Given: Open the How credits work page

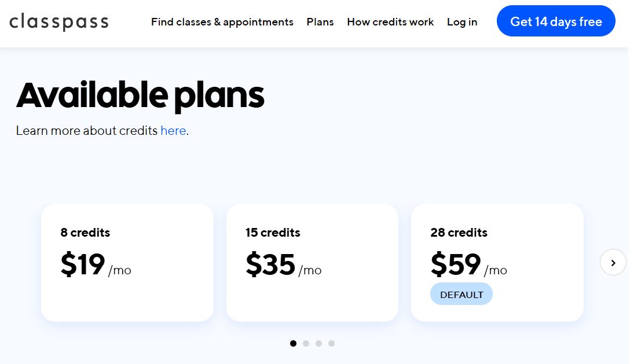Looking at the screenshot, I should coord(390,21).
